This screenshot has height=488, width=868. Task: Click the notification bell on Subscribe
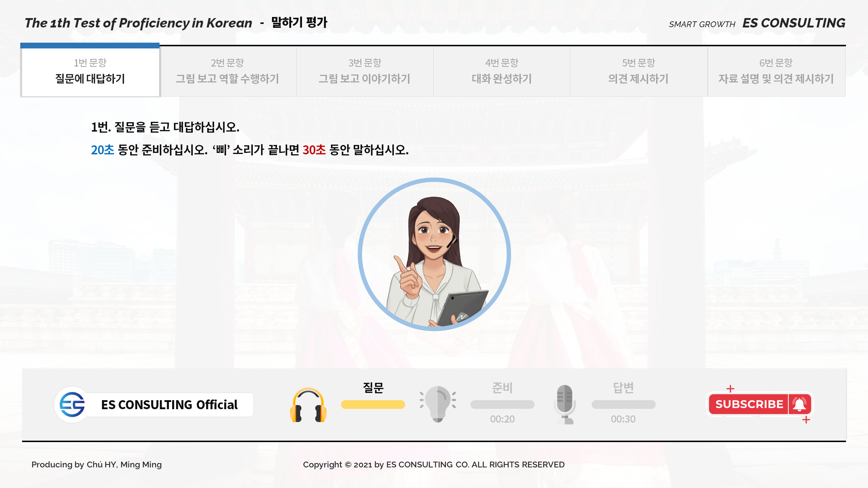pyautogui.click(x=800, y=404)
